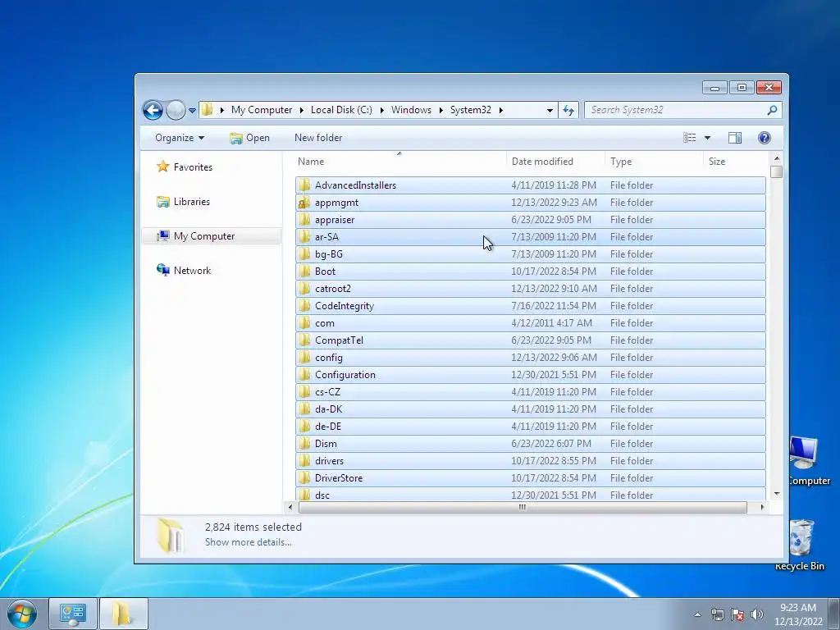
Task: Select My Computer in the navigation pane
Action: coord(211,236)
